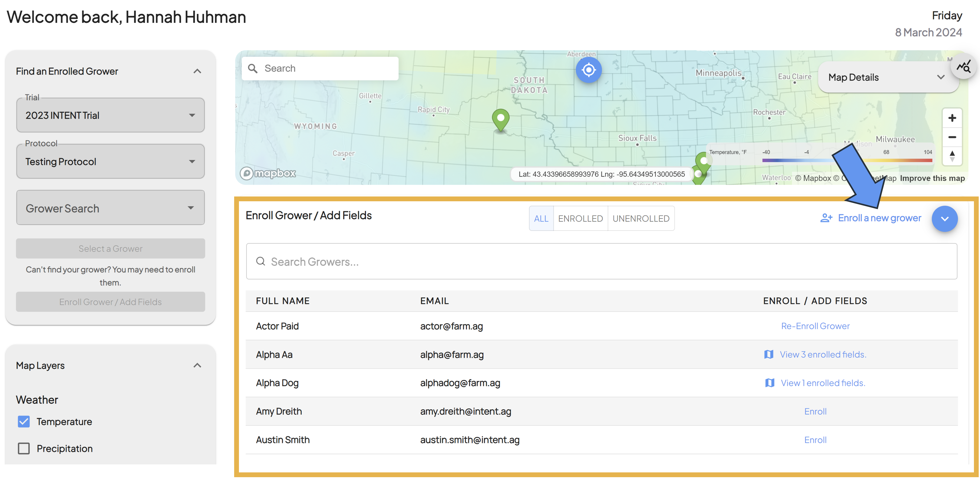Screen dimensions: 980x481
Task: Uncheck the Temperature weather layer
Action: tap(24, 421)
